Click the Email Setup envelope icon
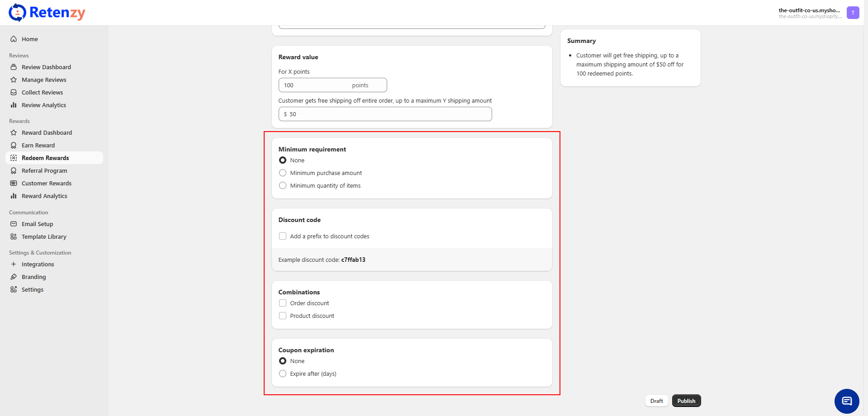Image resolution: width=868 pixels, height=416 pixels. (x=14, y=224)
